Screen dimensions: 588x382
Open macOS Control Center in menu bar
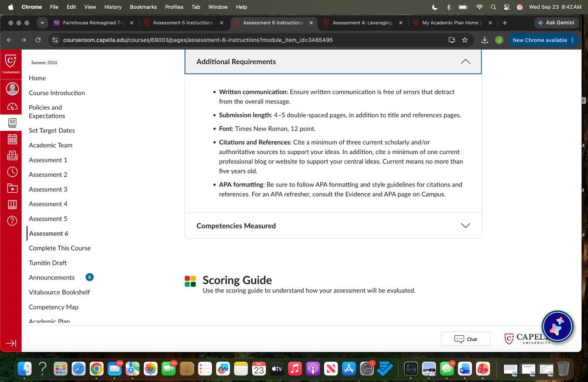click(x=507, y=7)
